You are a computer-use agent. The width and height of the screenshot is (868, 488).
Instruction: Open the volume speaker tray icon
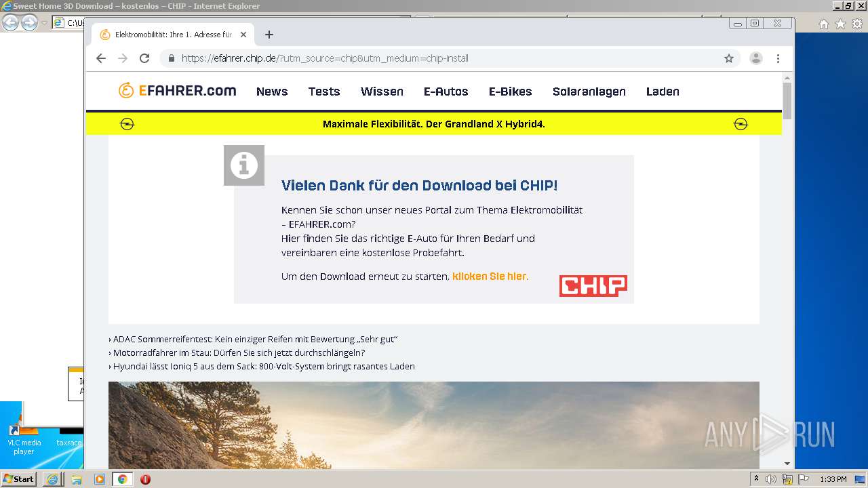click(x=771, y=479)
